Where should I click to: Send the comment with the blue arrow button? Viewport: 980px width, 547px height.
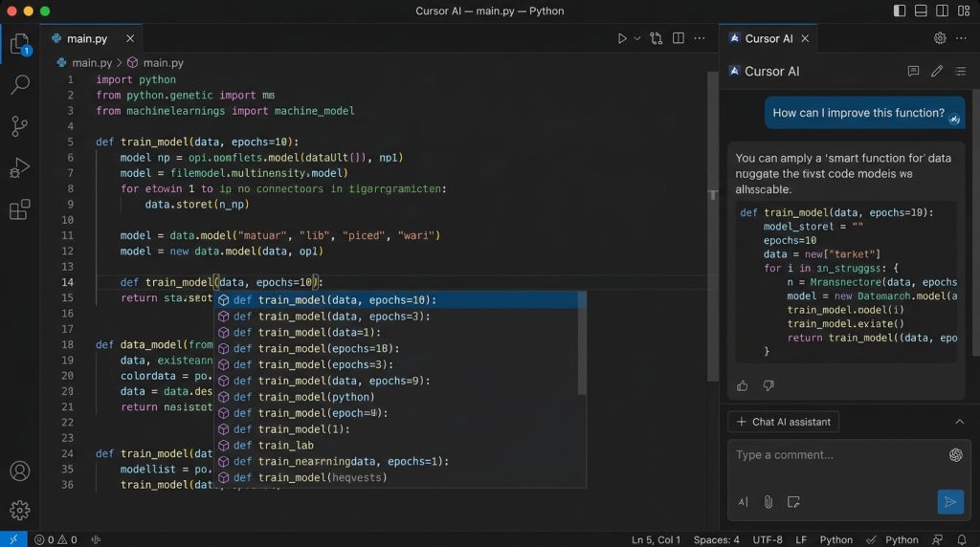(950, 502)
